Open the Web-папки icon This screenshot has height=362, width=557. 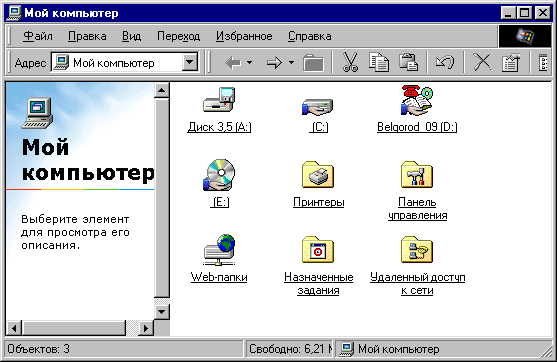219,250
